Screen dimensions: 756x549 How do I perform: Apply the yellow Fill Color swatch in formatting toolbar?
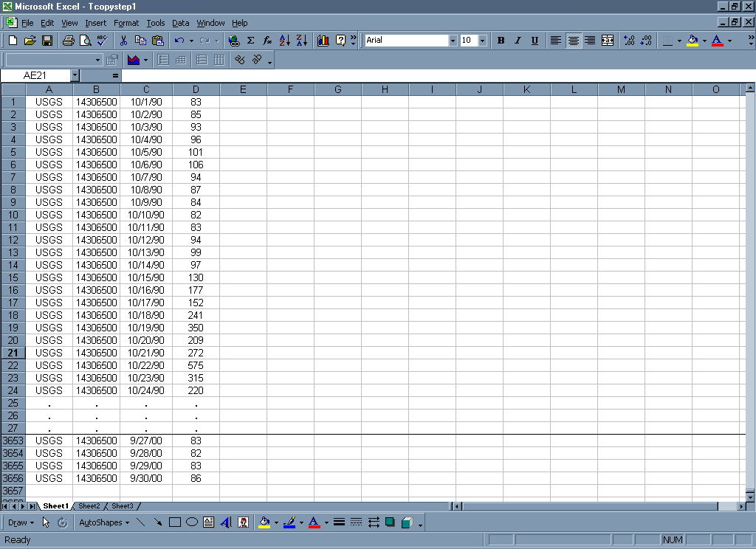tap(692, 41)
